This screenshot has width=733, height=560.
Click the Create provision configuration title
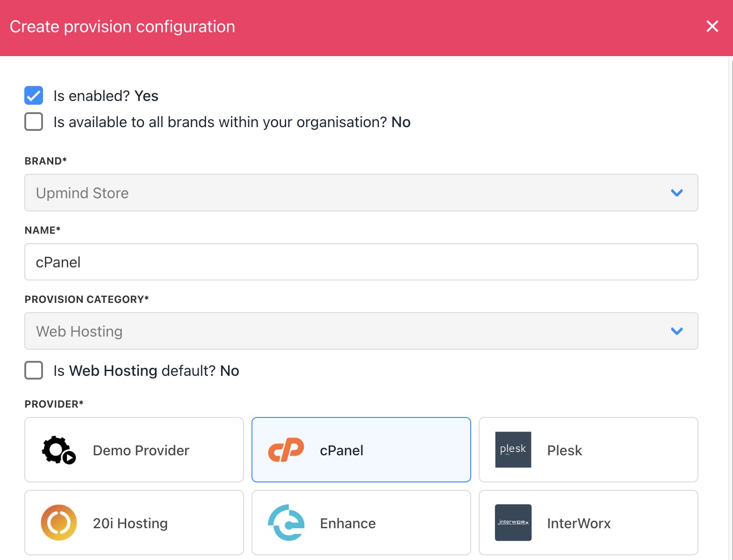[122, 27]
